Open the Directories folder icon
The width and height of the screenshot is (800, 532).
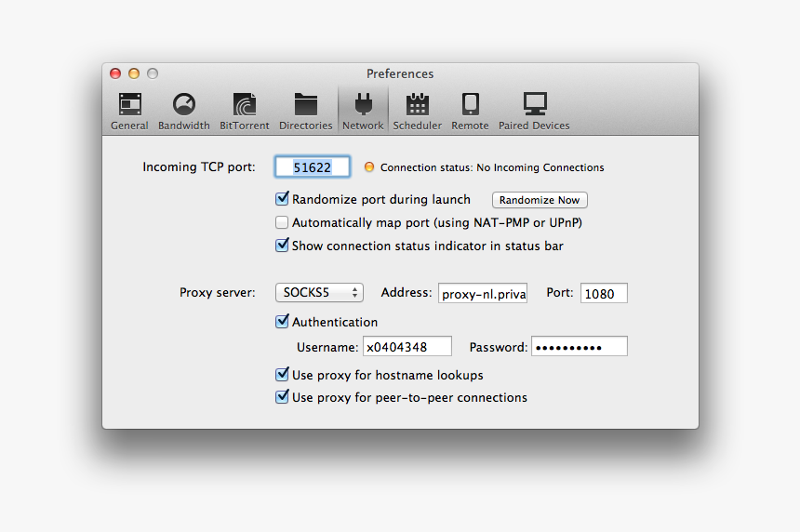305,111
